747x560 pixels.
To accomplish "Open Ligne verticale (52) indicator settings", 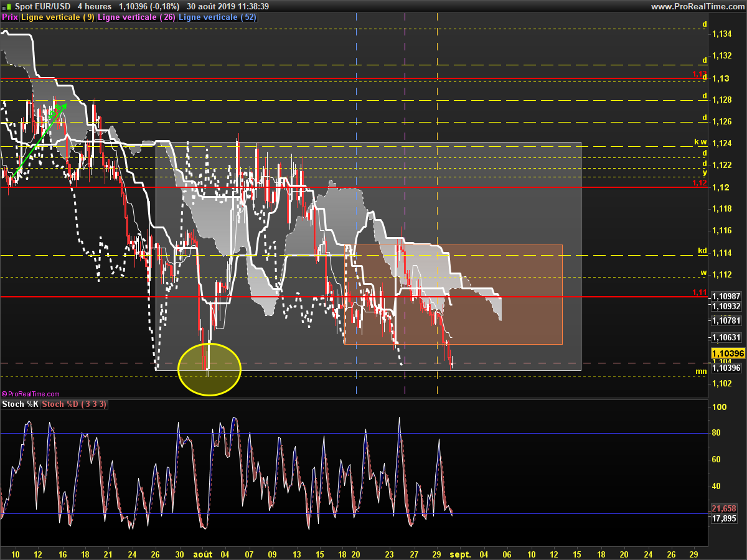I will pyautogui.click(x=217, y=17).
